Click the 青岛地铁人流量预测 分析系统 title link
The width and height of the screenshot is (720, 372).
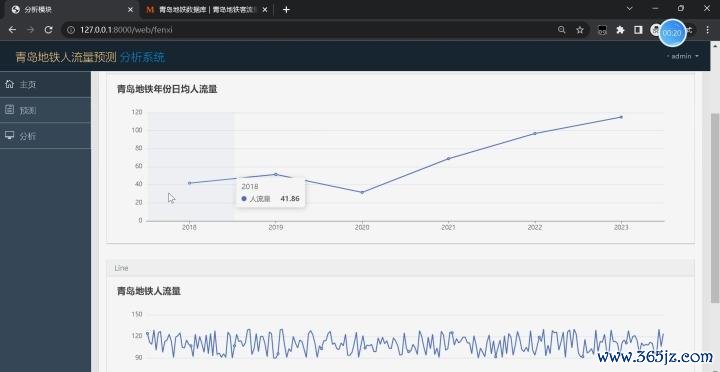click(x=90, y=57)
